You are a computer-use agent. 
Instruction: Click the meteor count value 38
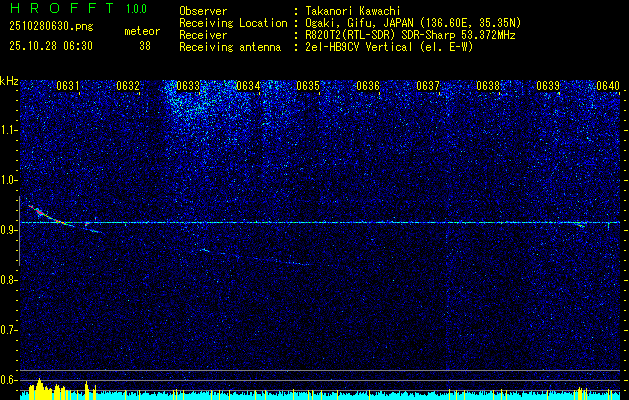[145, 46]
